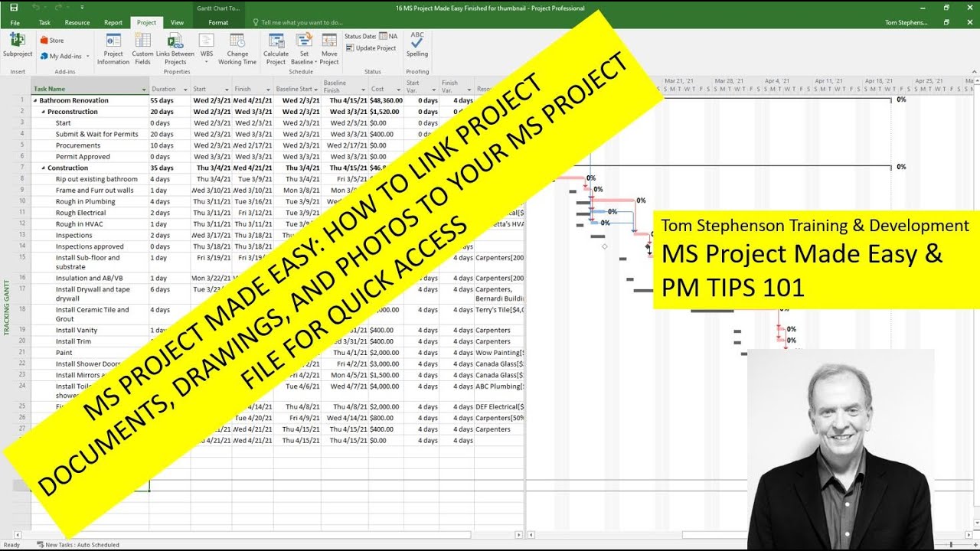Collapse the Construction summary task

pyautogui.click(x=44, y=168)
